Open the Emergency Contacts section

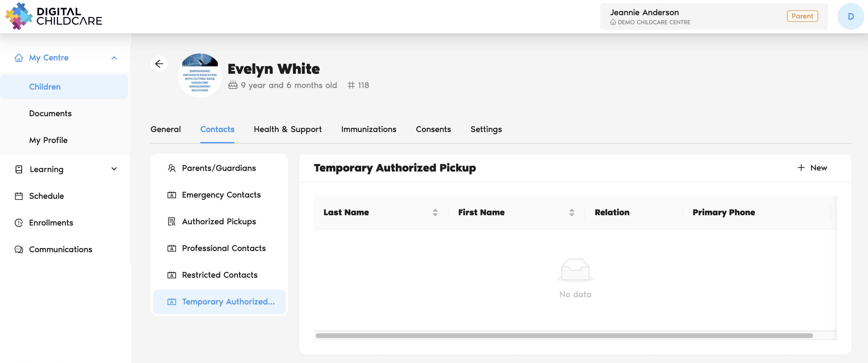[221, 195]
